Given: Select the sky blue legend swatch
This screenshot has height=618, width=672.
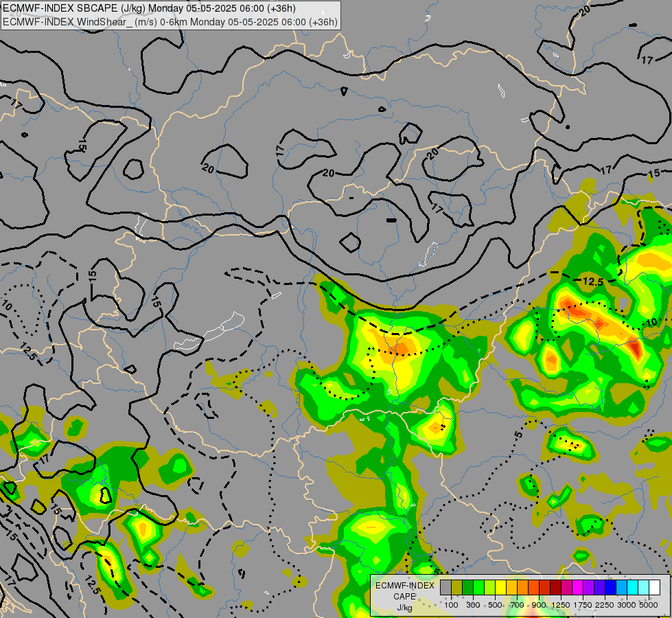Looking at the screenshot, I should click(x=621, y=587).
